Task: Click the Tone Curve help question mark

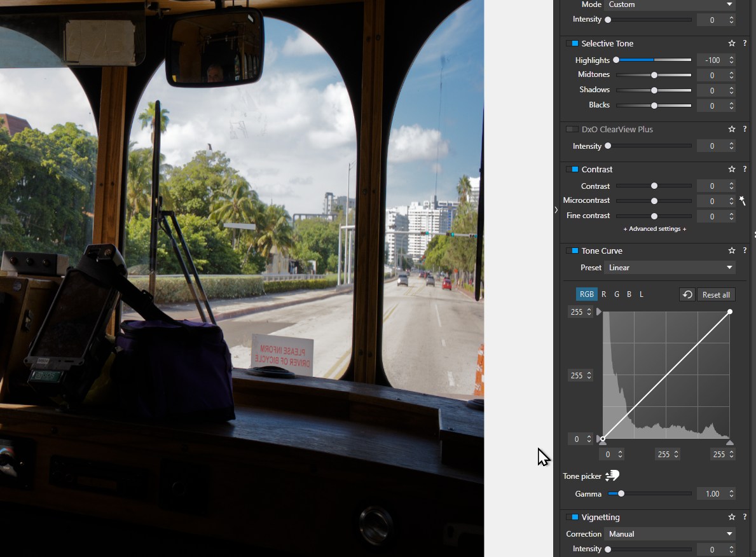Action: 745,251
